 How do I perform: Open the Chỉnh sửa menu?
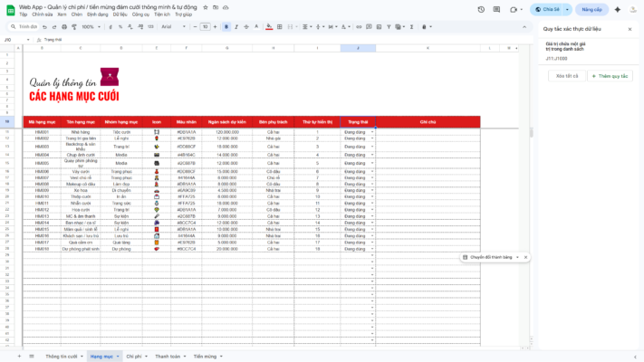point(43,14)
